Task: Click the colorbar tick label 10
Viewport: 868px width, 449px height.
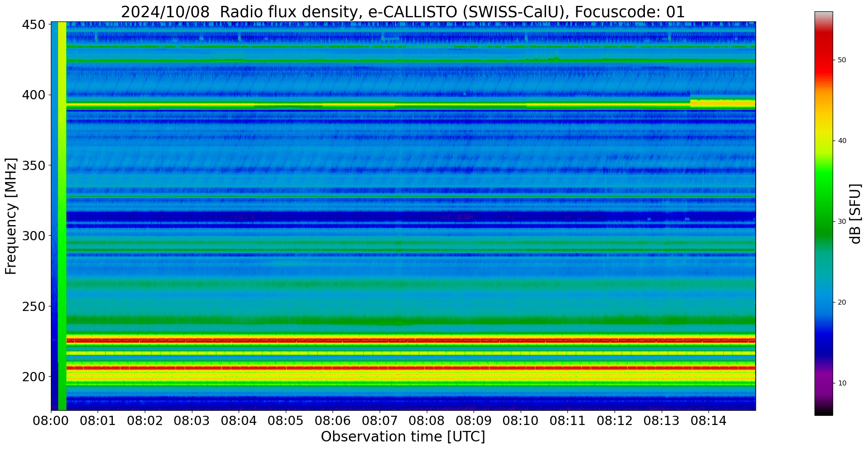Action: 842,383
